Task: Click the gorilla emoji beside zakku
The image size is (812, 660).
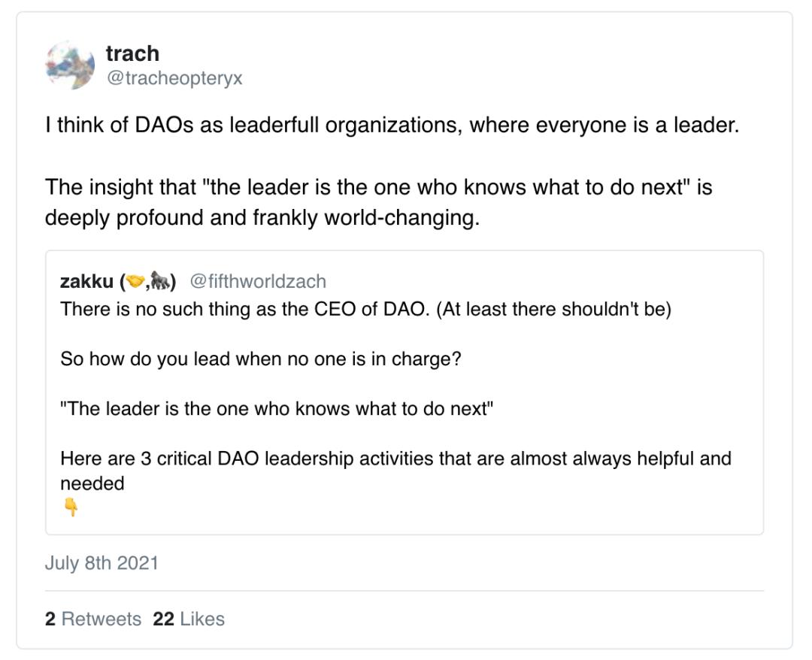Action: pos(160,281)
